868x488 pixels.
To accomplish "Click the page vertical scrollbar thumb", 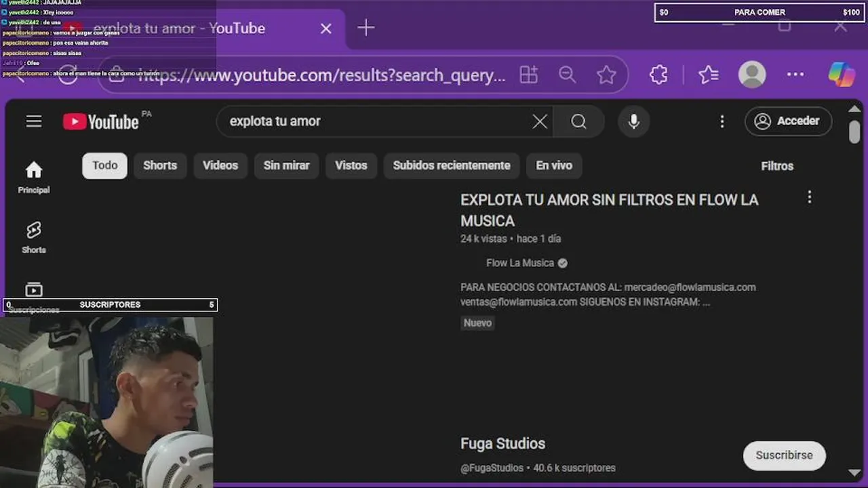I will [854, 131].
